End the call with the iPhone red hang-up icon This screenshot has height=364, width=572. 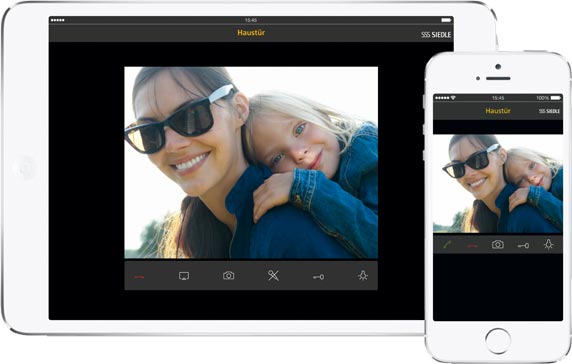coord(472,246)
